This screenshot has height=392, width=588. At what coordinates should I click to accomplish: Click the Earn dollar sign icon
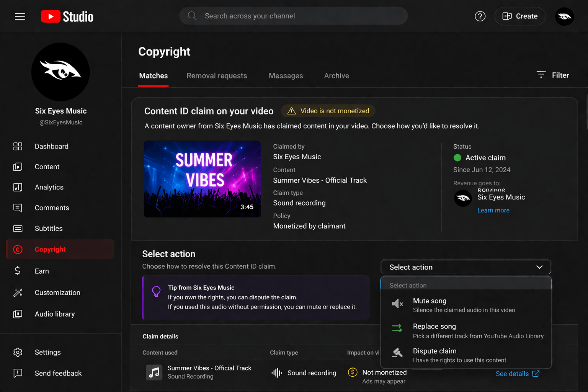coord(18,271)
